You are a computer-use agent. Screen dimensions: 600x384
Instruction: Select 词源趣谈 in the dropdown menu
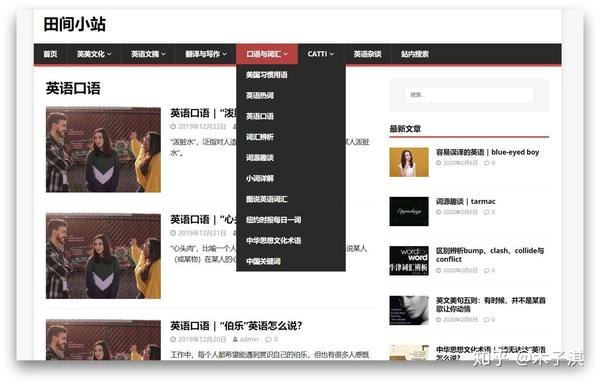point(260,158)
